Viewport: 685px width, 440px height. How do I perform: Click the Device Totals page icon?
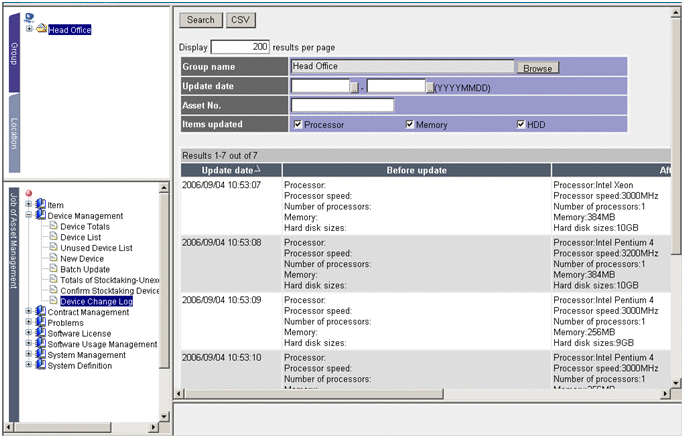pos(53,227)
